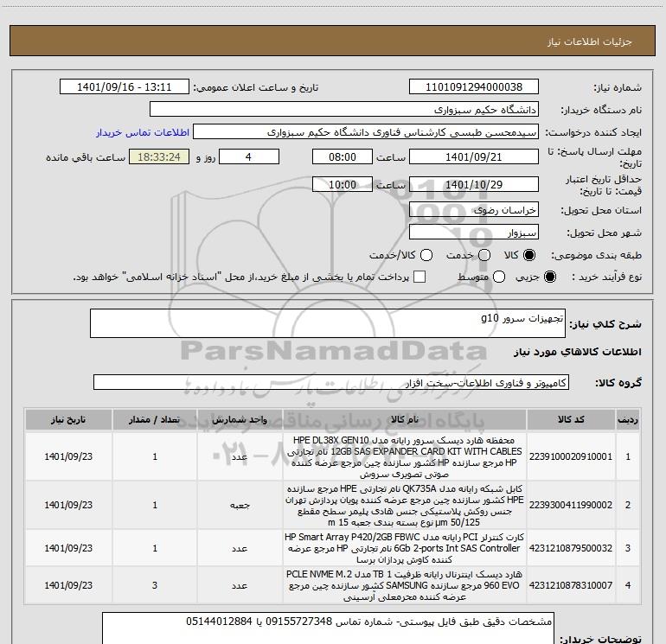Click the جعبه unit cell in row 2
The width and height of the screenshot is (666, 644).
(x=240, y=505)
